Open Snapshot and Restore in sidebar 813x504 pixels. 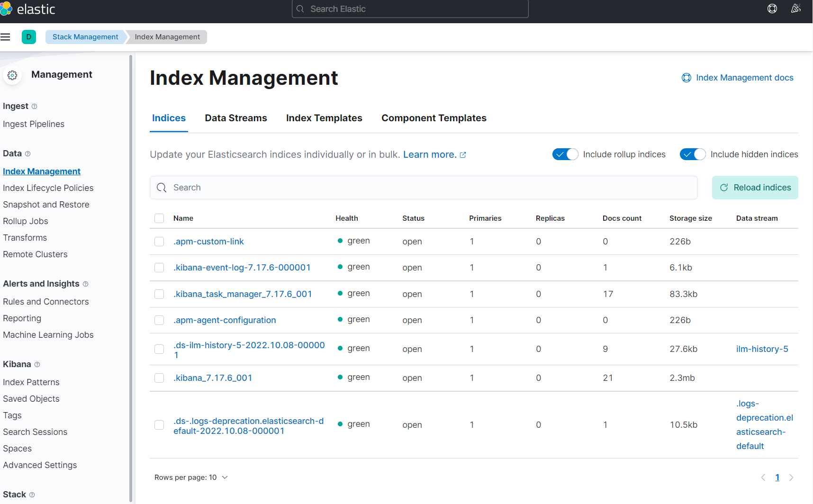coord(46,205)
